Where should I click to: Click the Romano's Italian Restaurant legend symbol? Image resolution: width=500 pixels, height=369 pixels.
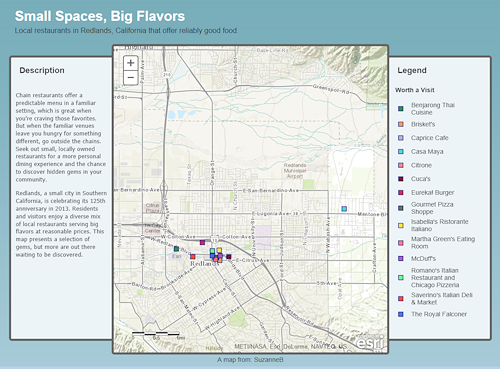401,278
